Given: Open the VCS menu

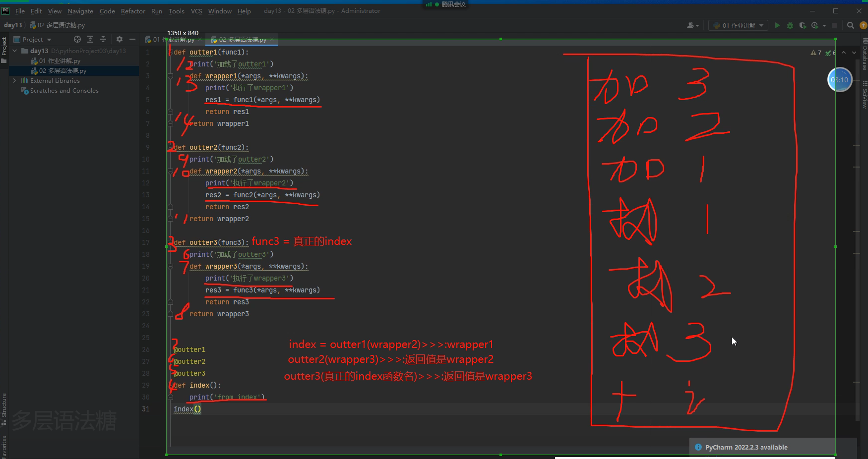Looking at the screenshot, I should [196, 11].
